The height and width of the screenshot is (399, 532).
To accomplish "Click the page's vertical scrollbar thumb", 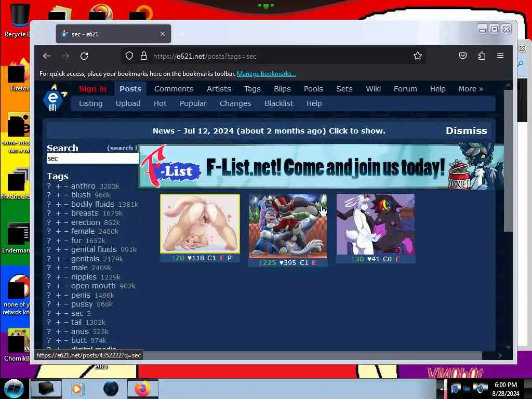I will point(508,161).
